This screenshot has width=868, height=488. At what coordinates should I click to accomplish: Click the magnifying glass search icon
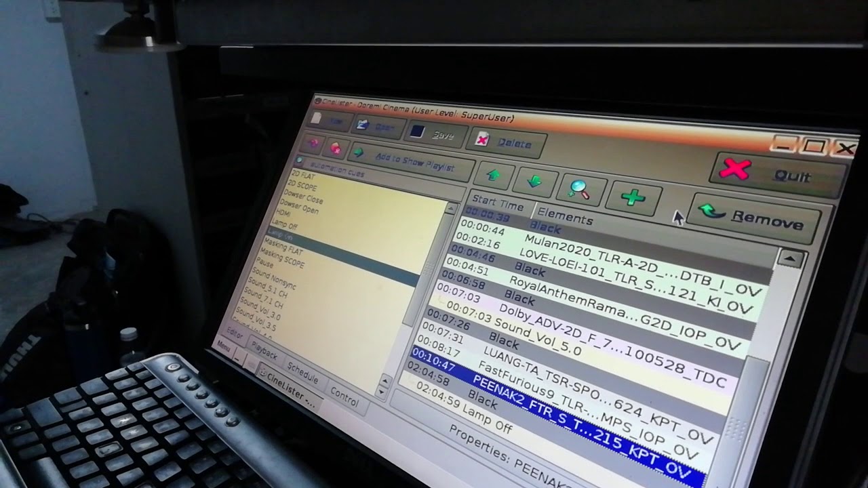[580, 190]
